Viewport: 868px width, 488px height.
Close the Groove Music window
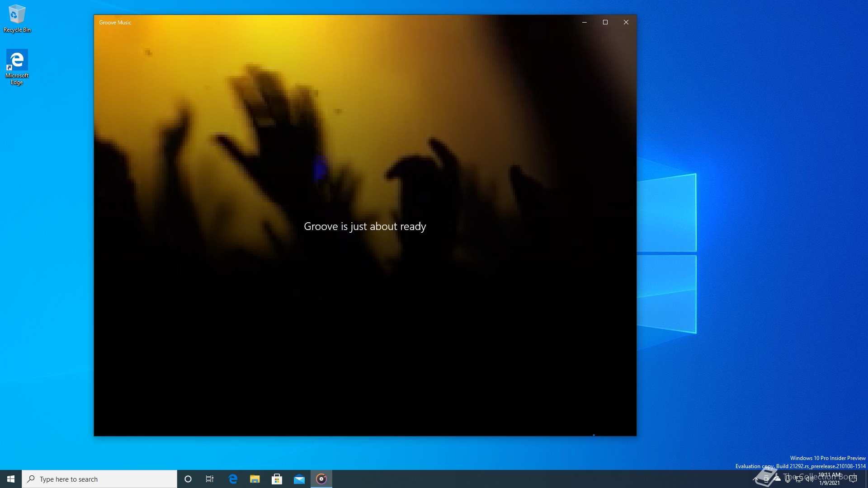pyautogui.click(x=626, y=22)
